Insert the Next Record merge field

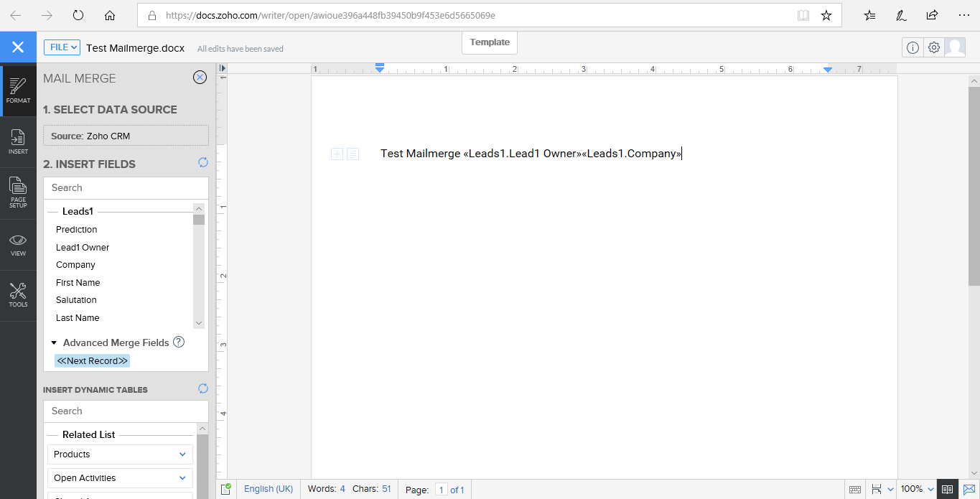pos(93,360)
